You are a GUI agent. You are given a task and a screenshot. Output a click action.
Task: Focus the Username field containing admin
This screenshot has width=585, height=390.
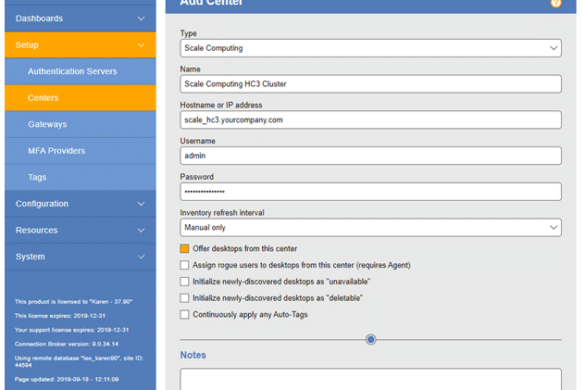click(x=370, y=156)
